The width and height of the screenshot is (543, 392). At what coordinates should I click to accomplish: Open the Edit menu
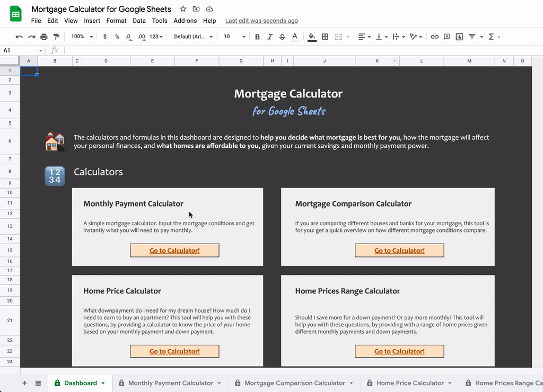(x=52, y=21)
